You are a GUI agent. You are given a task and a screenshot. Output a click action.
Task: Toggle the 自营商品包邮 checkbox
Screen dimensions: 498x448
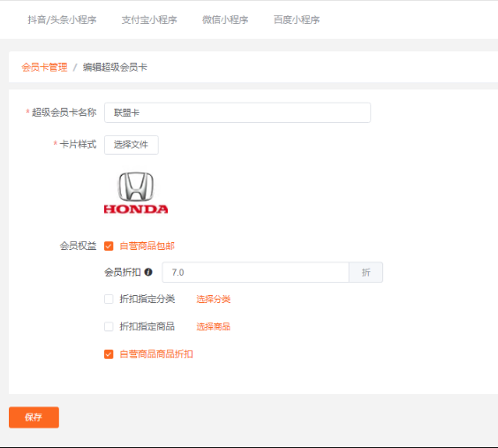(109, 247)
